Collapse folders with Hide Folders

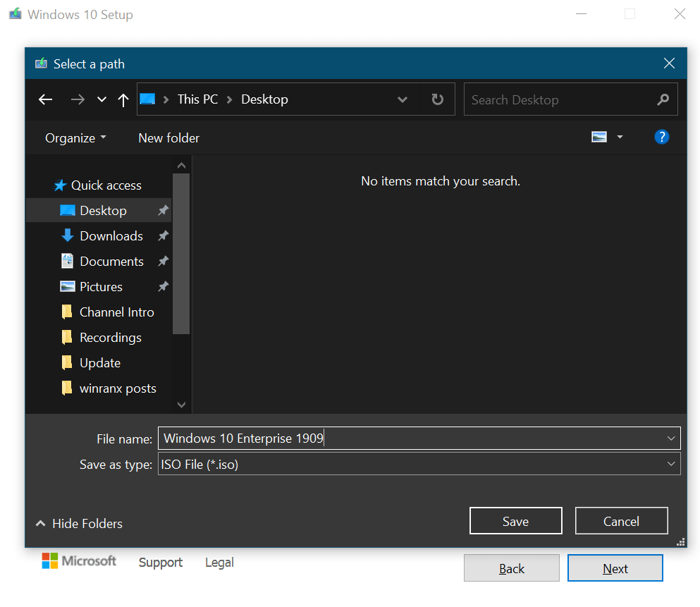click(79, 524)
